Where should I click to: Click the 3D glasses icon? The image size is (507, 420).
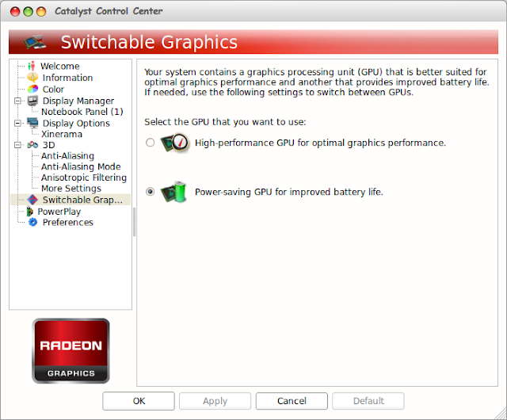[x=32, y=145]
